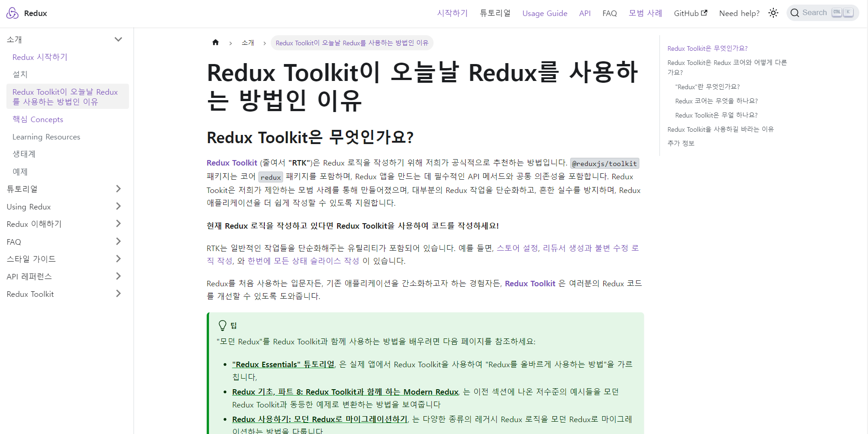
Task: Open 시작하기 in top navigation
Action: 452,13
